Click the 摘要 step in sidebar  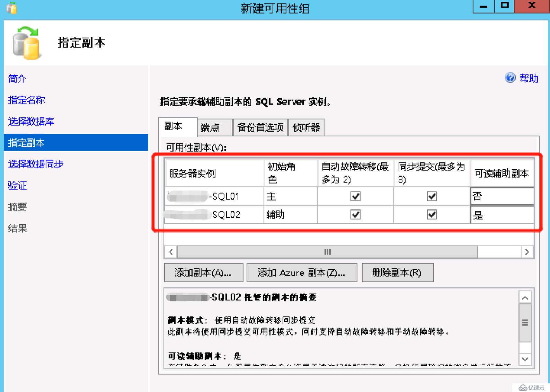pos(17,207)
